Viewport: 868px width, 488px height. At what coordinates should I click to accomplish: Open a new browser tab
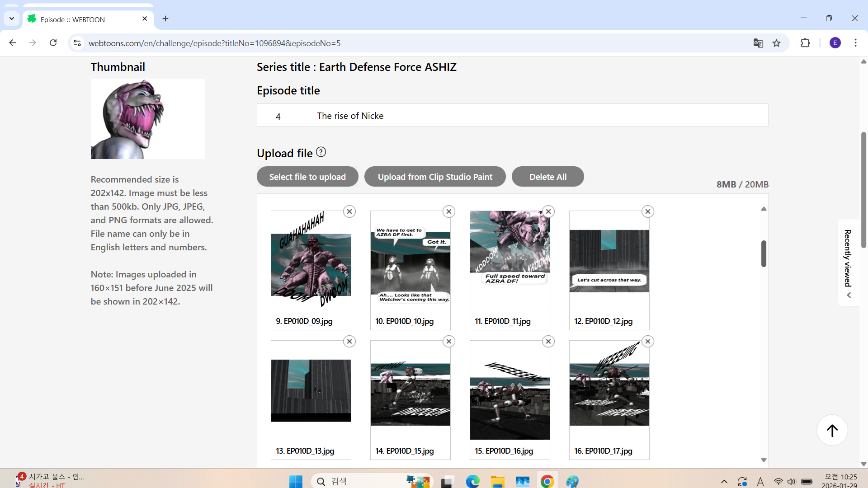(165, 19)
